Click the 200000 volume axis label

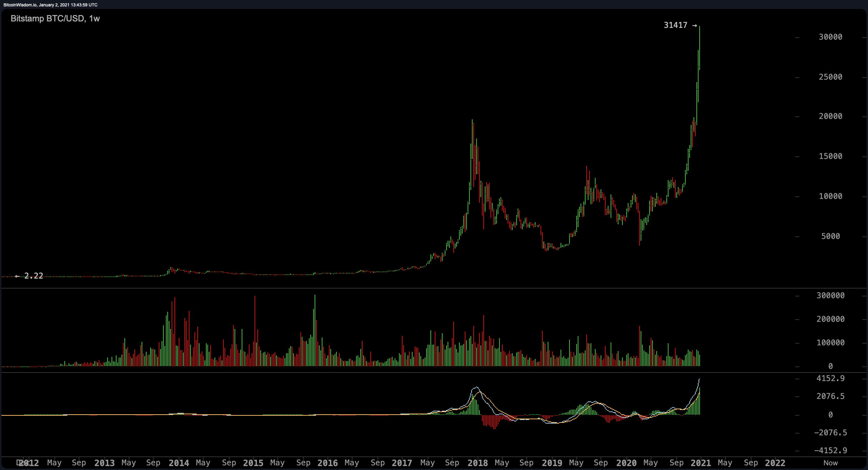click(830, 319)
